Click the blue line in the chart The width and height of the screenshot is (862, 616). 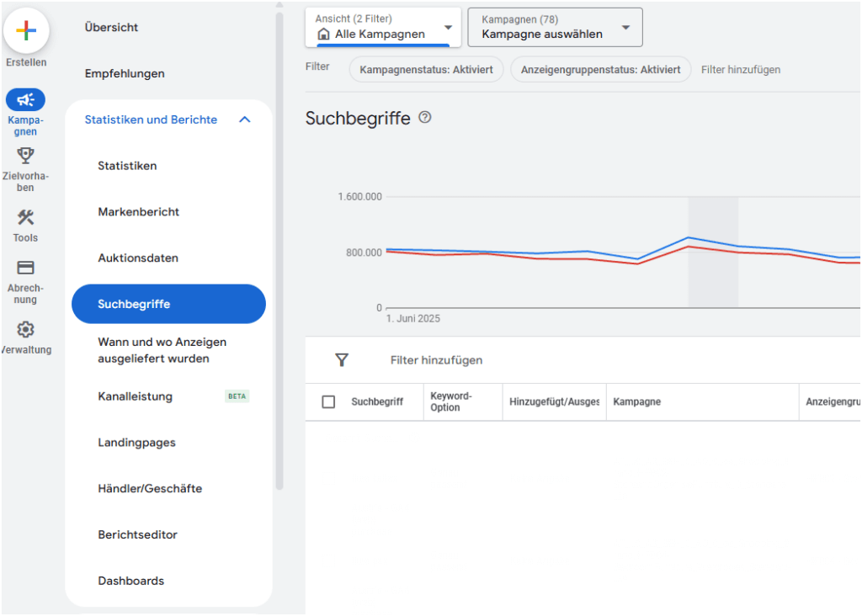[689, 237]
